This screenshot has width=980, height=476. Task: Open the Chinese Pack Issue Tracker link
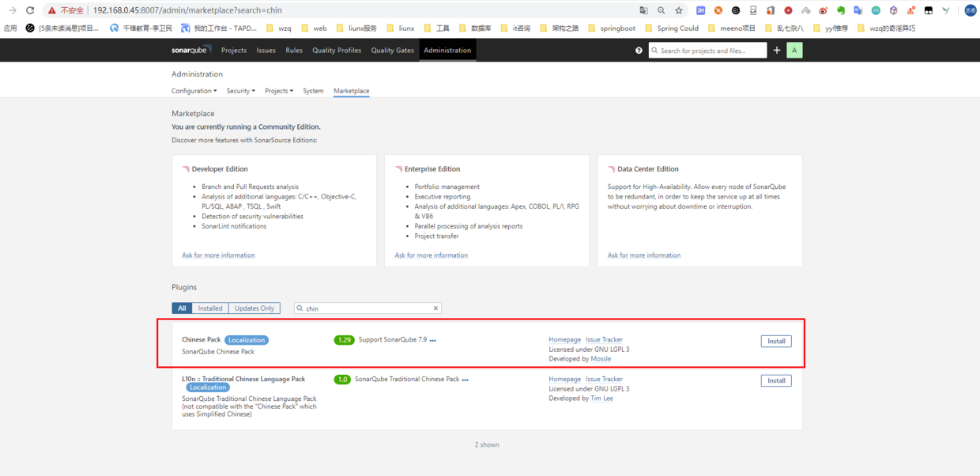pos(604,340)
